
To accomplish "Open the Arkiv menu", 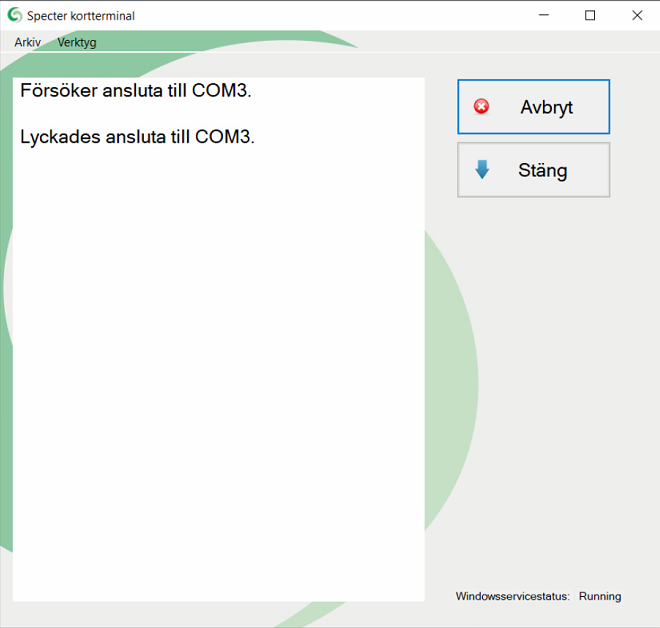I will [27, 42].
